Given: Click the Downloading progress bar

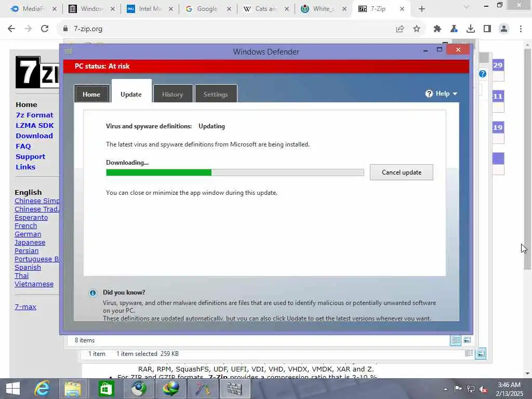Looking at the screenshot, I should click(x=235, y=172).
